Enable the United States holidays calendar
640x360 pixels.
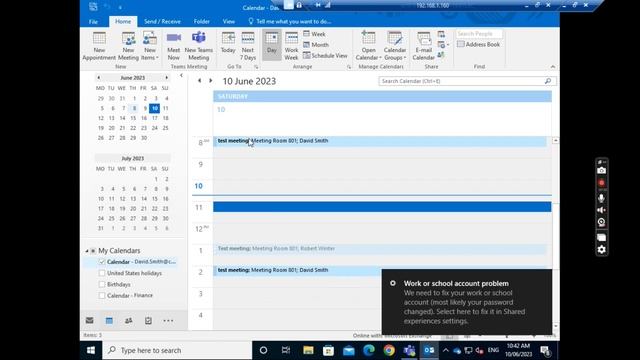pos(102,273)
